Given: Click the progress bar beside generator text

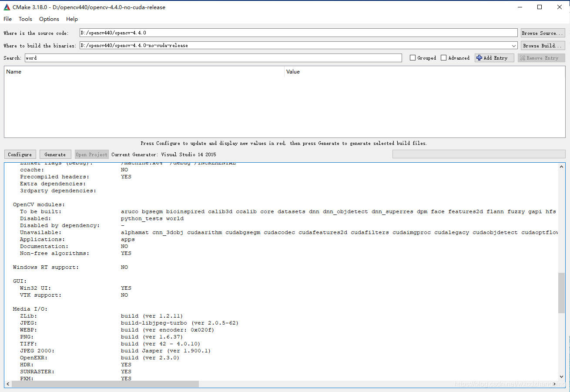Looking at the screenshot, I should tap(479, 154).
